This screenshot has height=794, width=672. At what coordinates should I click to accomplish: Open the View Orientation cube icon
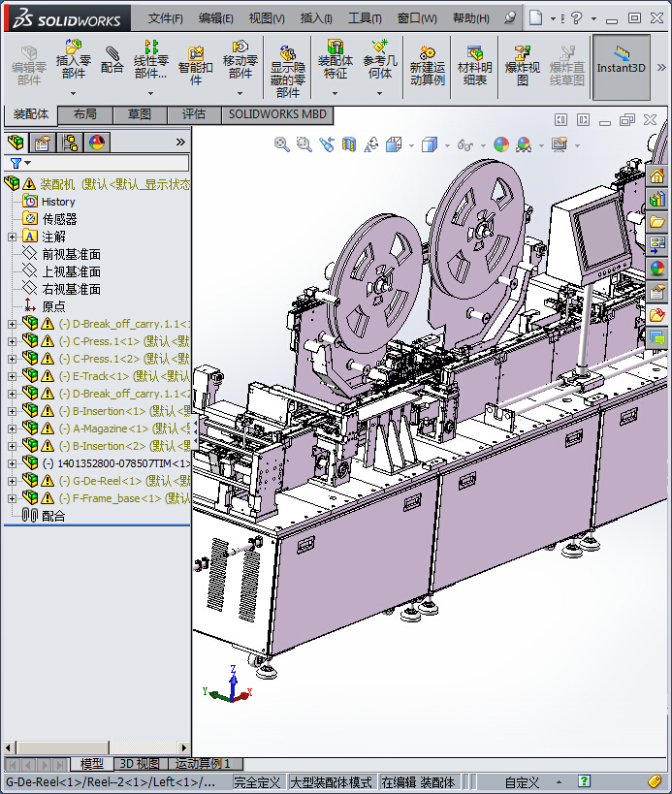click(x=394, y=144)
